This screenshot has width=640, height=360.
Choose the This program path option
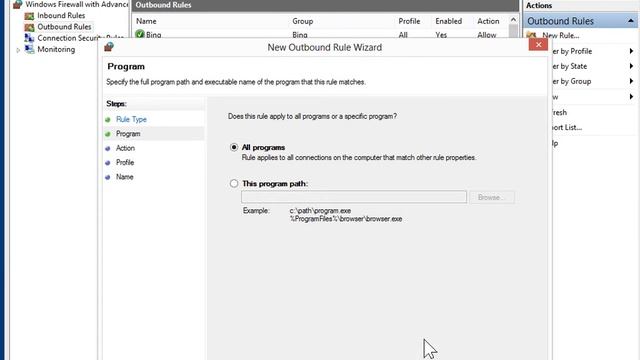coord(234,184)
